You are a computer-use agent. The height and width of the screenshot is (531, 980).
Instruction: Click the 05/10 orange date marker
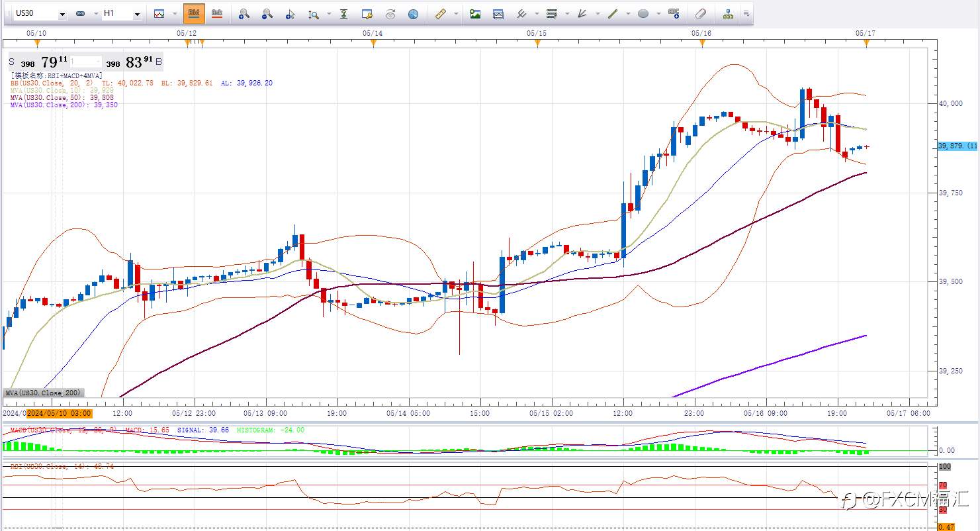point(36,43)
